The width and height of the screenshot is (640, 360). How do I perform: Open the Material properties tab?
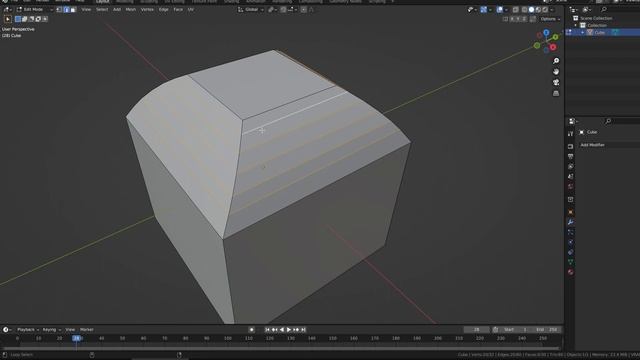point(570,272)
